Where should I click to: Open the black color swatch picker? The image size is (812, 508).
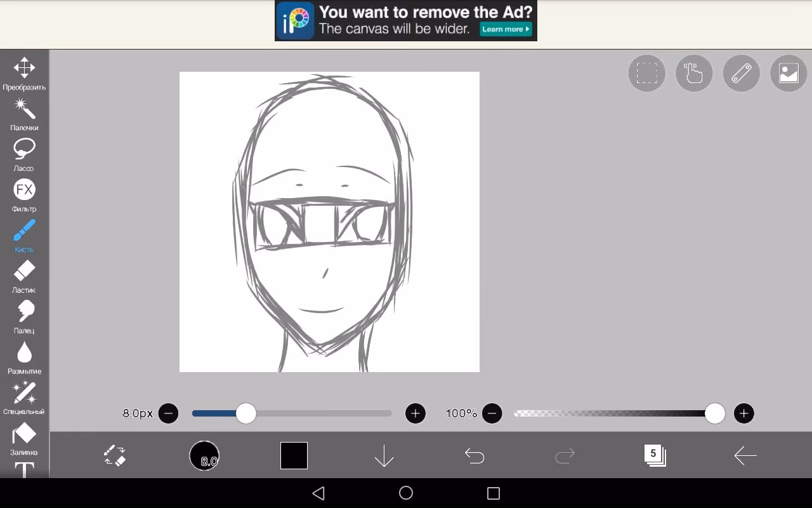(x=294, y=455)
